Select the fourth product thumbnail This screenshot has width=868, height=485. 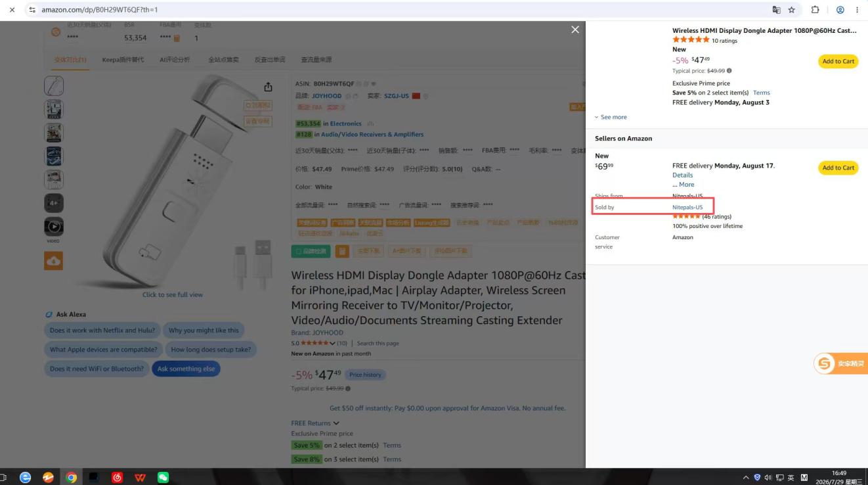coord(54,156)
